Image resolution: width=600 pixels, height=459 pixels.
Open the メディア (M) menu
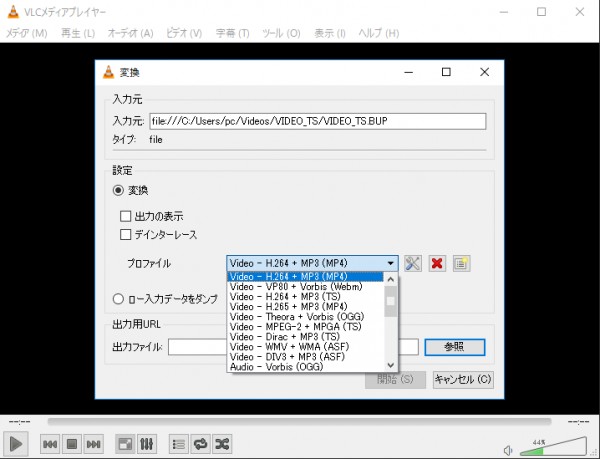click(27, 33)
